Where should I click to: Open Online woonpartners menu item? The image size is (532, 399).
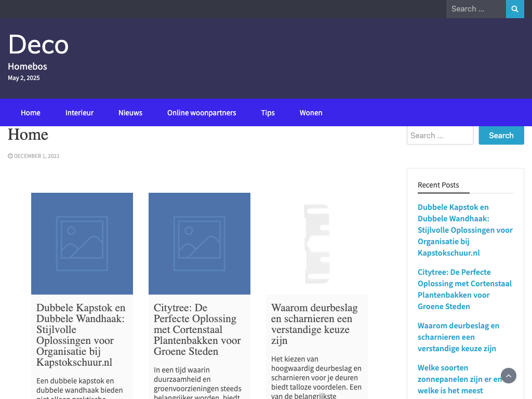(x=202, y=113)
